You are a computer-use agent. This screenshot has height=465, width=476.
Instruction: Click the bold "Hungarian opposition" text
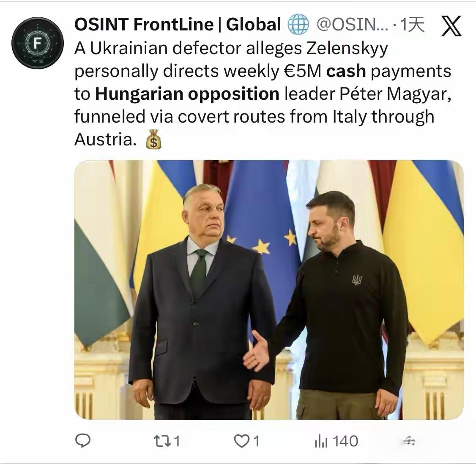187,93
